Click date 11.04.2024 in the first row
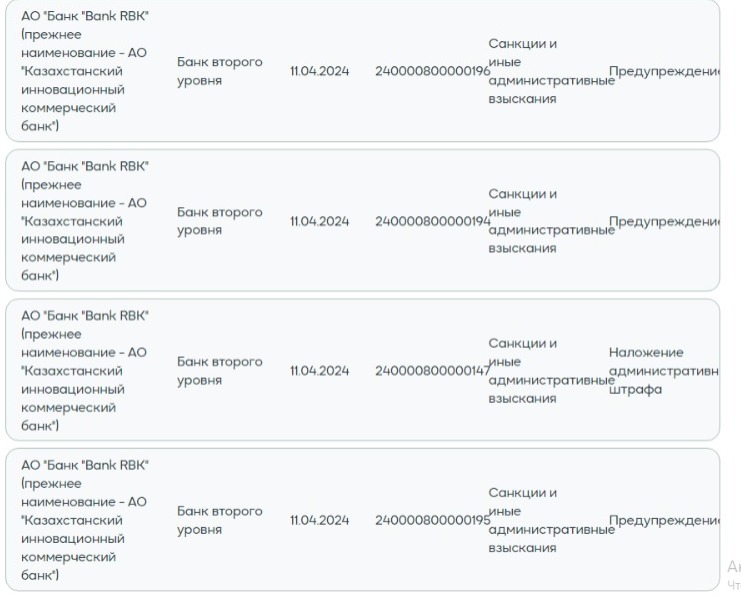741x596 pixels. pos(319,71)
